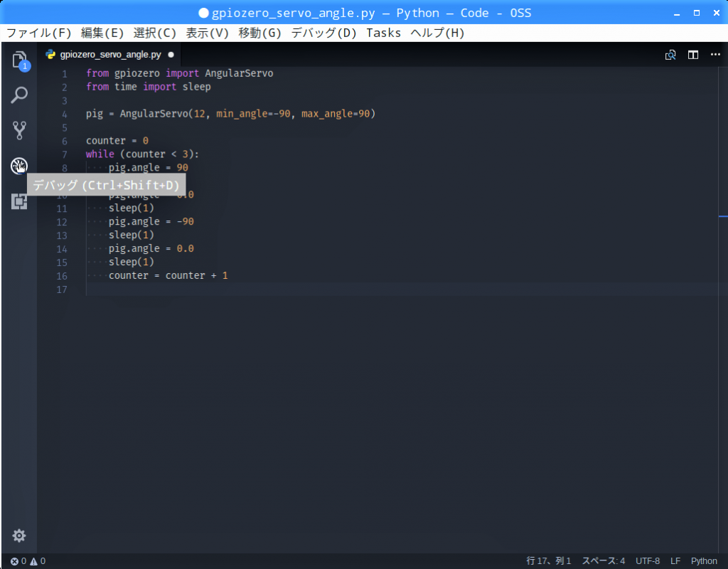This screenshot has width=728, height=569.
Task: Click line number 4 in gutter
Action: tap(65, 115)
